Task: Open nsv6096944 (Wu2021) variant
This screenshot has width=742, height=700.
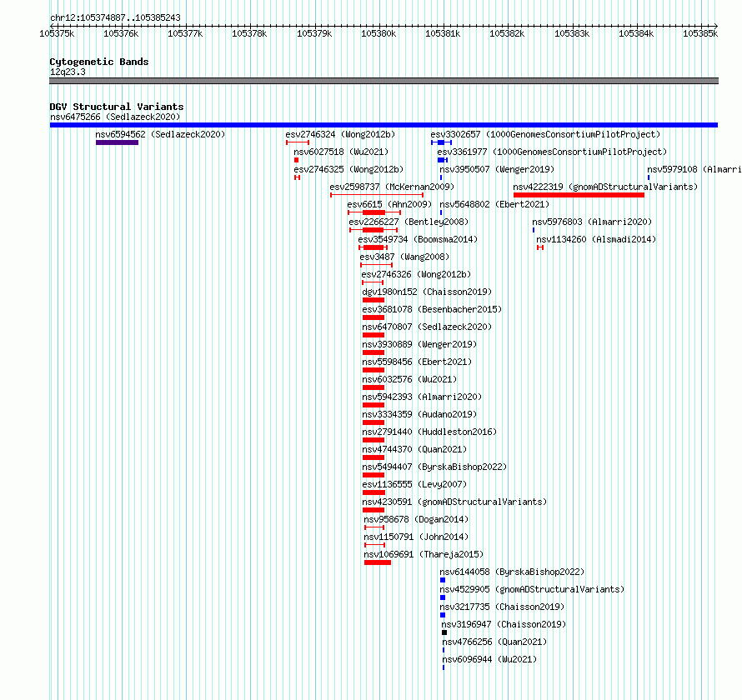Action: point(489,659)
